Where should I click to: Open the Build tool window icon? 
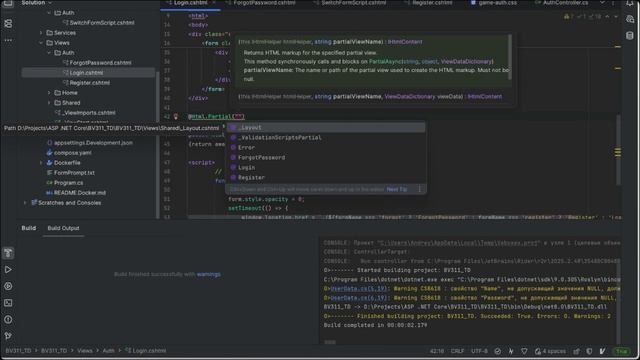coord(8,253)
